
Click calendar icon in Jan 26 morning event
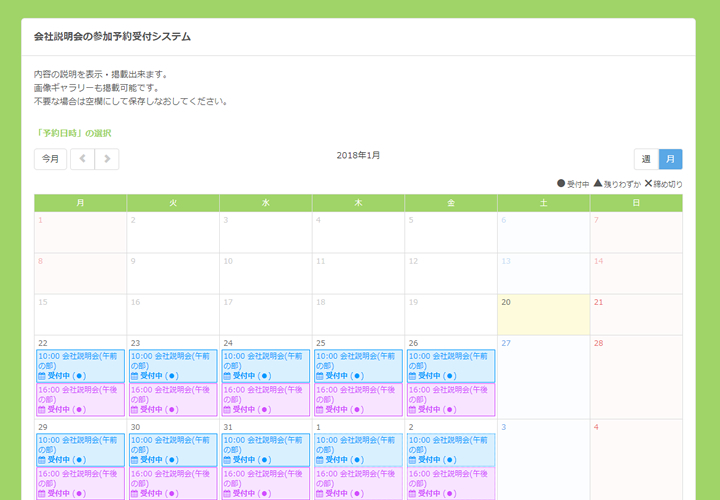click(412, 376)
